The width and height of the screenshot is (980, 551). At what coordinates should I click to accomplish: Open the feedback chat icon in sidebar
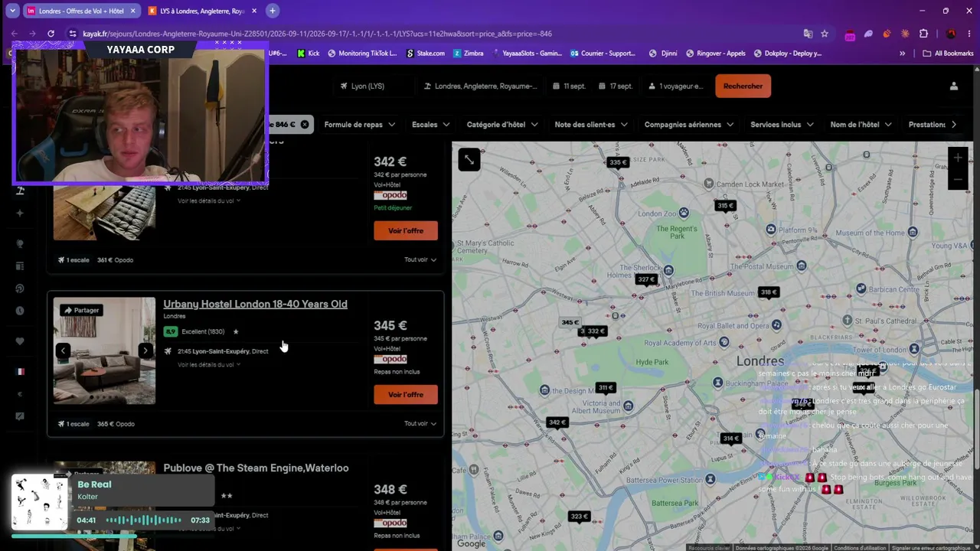[x=20, y=416]
